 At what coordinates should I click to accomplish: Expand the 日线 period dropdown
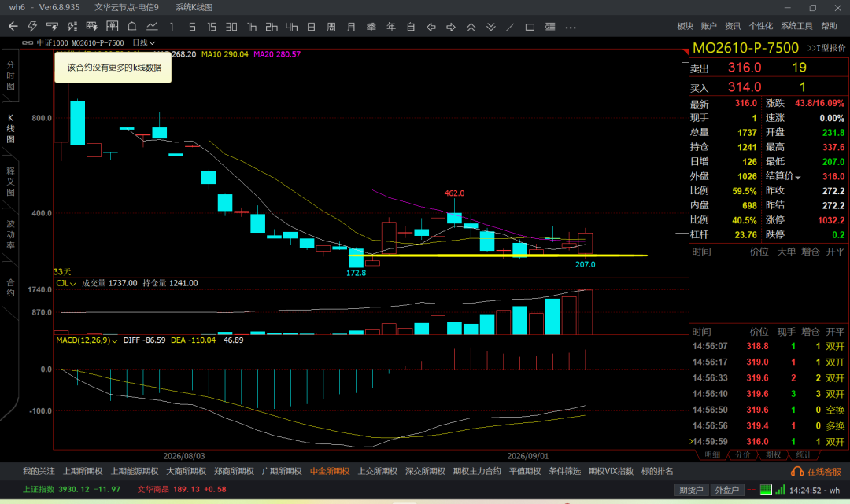(144, 42)
